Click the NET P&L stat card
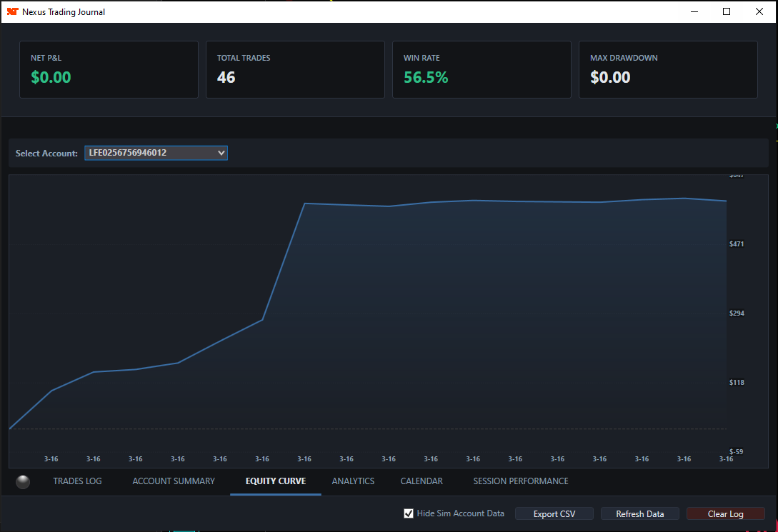 (x=109, y=69)
